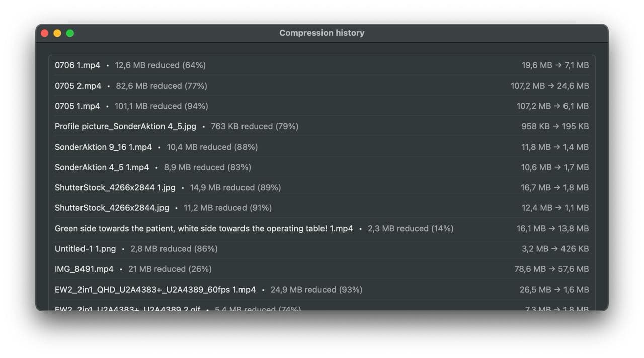Click the green zoom window button

click(70, 33)
